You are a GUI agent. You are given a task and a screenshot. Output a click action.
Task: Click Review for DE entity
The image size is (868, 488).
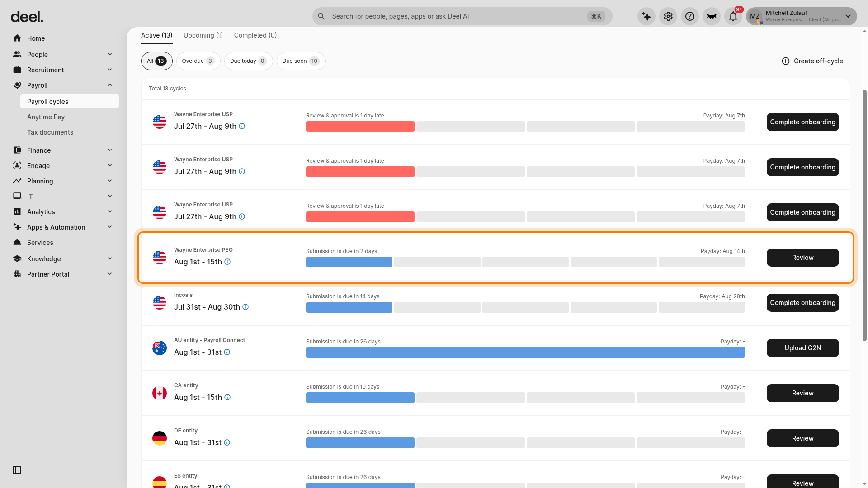click(802, 438)
